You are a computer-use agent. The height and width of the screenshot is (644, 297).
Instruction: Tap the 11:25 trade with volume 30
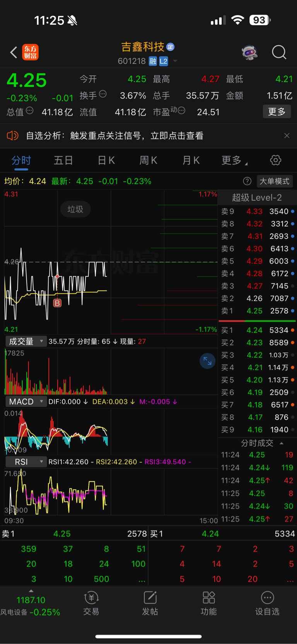click(x=257, y=506)
